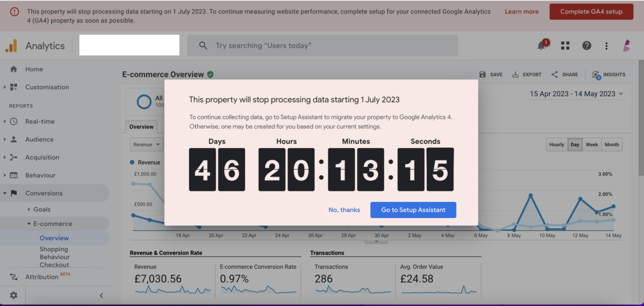Expand the Goals submenu arrow
Image resolution: width=644 pixels, height=306 pixels.
tap(29, 209)
